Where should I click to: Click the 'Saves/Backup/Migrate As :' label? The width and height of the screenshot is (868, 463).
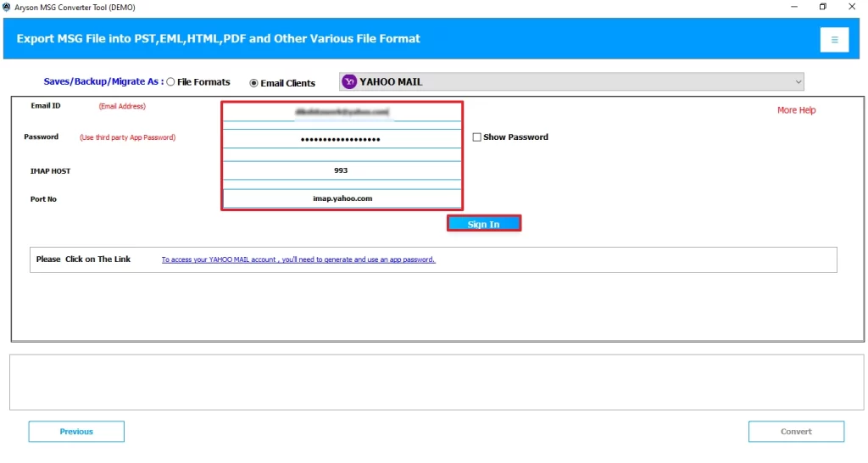103,81
